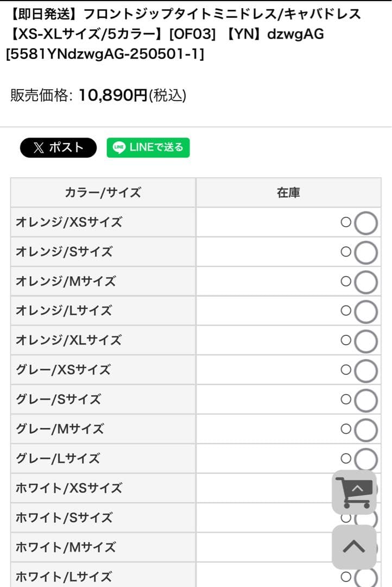The image size is (392, 587).
Task: Click the 10,890円 price text
Action: click(x=113, y=96)
